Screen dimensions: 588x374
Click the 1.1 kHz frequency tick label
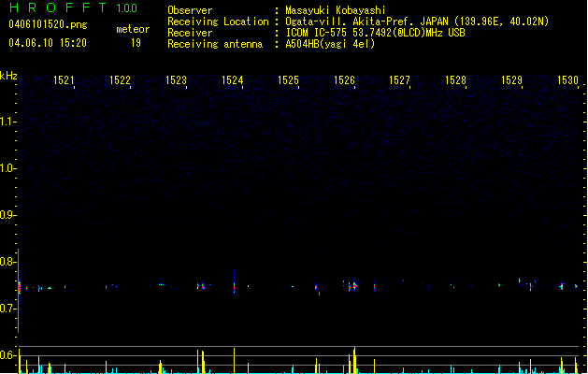click(7, 122)
